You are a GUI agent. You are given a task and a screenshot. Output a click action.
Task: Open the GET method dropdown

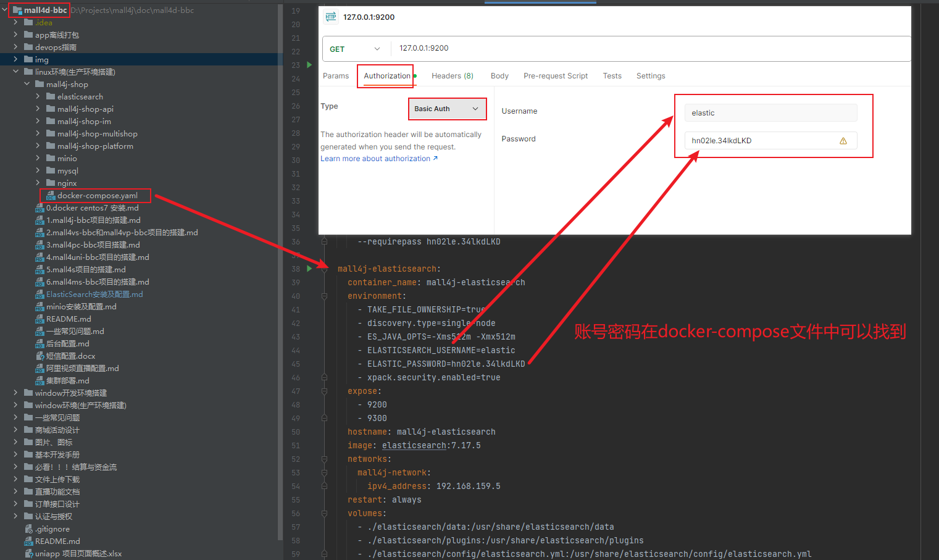point(356,49)
